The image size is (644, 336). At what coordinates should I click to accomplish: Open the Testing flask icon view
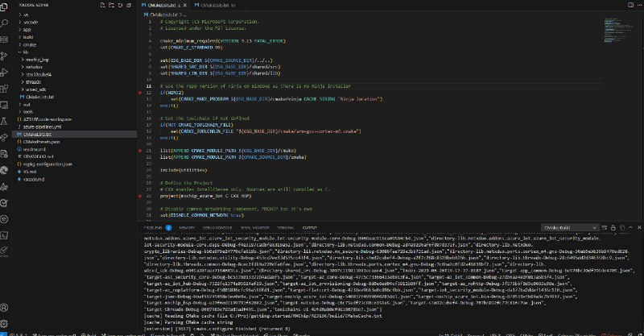click(x=4, y=122)
